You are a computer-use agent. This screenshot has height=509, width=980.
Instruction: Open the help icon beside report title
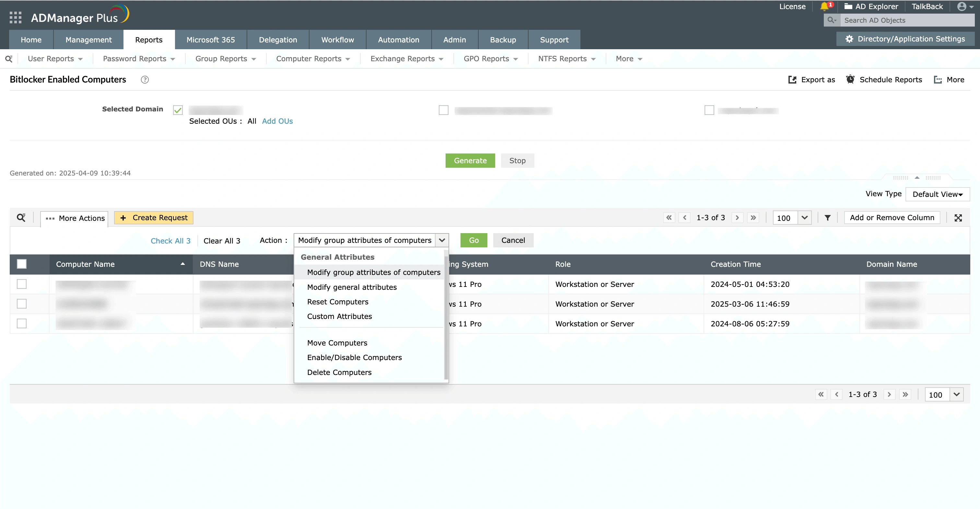click(x=145, y=79)
